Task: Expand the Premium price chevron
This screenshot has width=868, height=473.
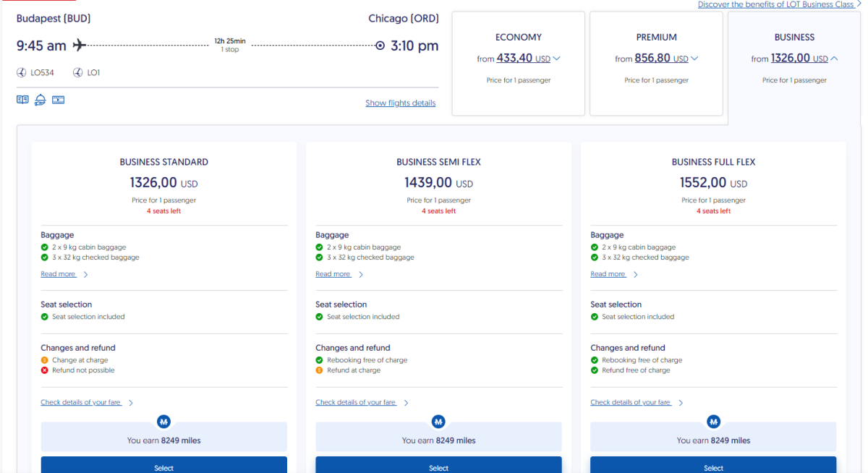Action: 694,59
